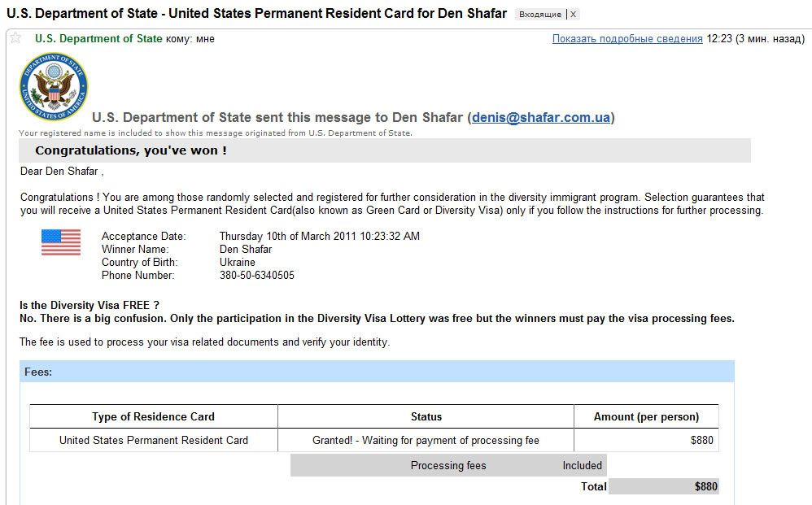
Task: Open Показать подробные сведения link
Action: point(627,39)
